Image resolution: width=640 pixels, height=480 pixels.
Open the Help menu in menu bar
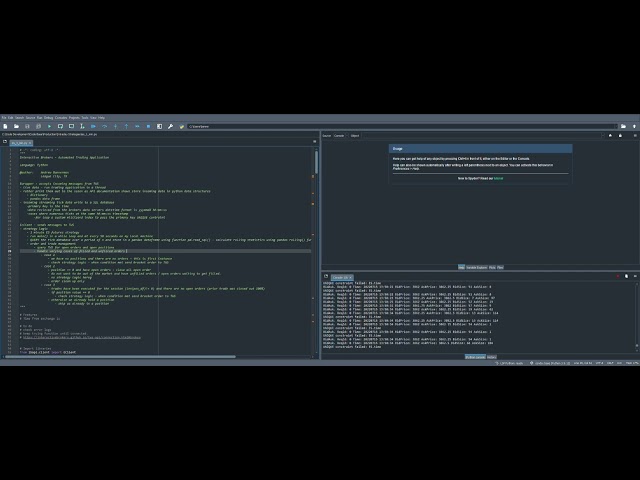[102, 118]
